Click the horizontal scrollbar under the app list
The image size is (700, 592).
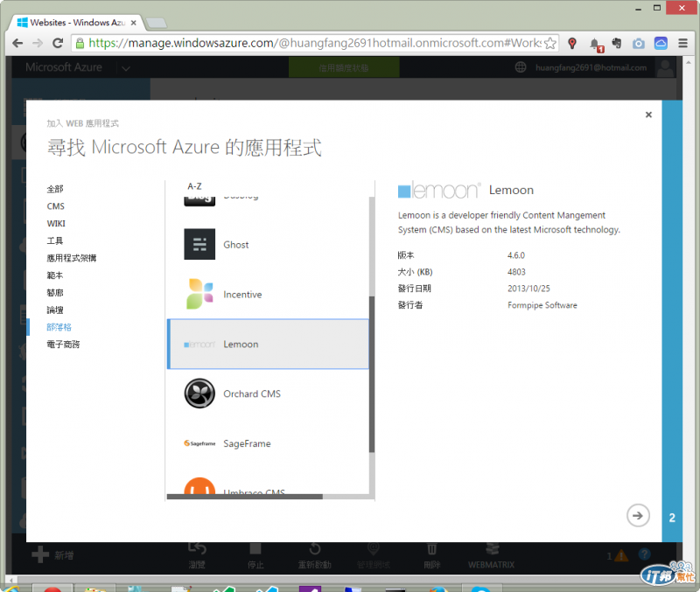click(245, 497)
